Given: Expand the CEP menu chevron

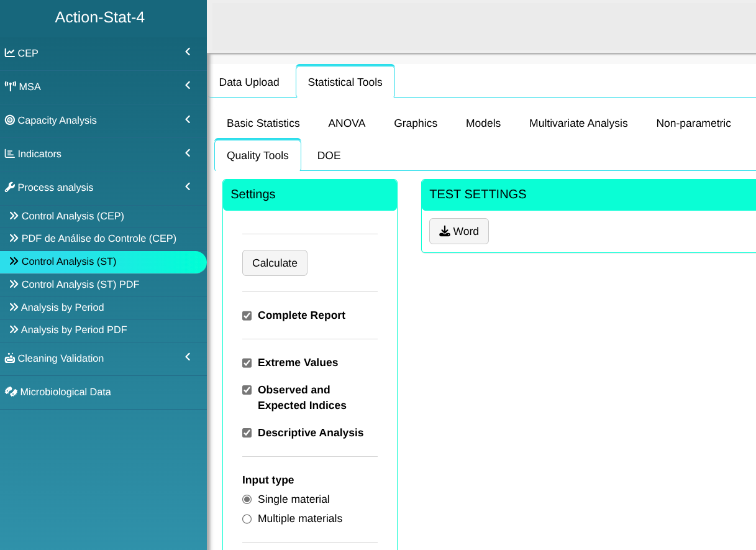Looking at the screenshot, I should tap(188, 52).
